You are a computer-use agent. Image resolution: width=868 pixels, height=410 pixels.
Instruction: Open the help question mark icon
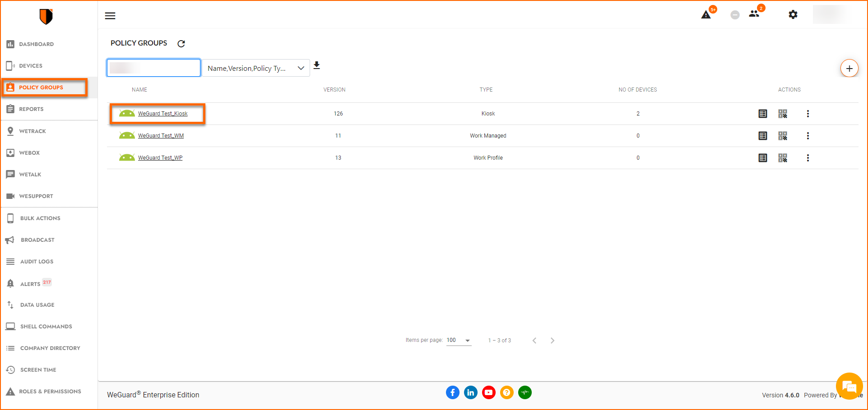point(507,392)
